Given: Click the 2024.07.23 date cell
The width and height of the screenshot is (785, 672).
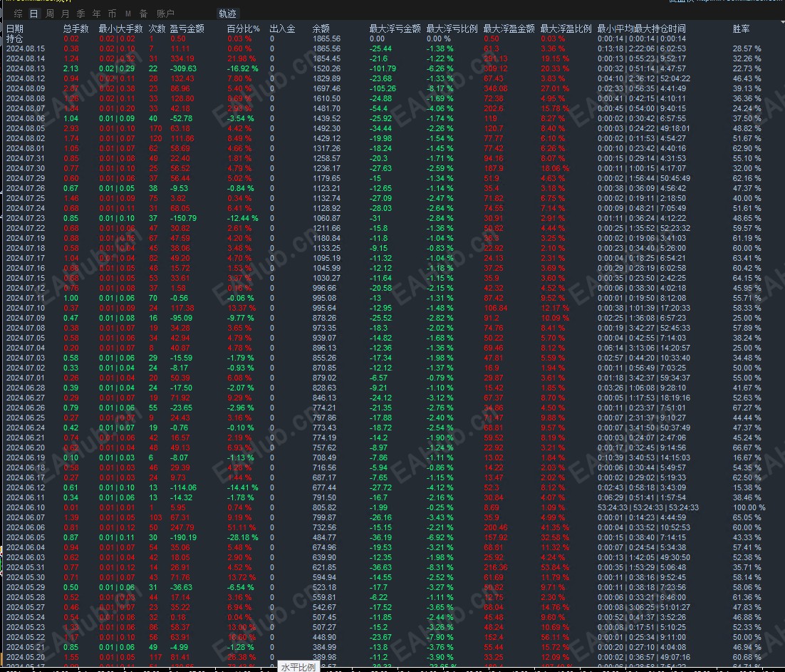Looking at the screenshot, I should pyautogui.click(x=26, y=218).
